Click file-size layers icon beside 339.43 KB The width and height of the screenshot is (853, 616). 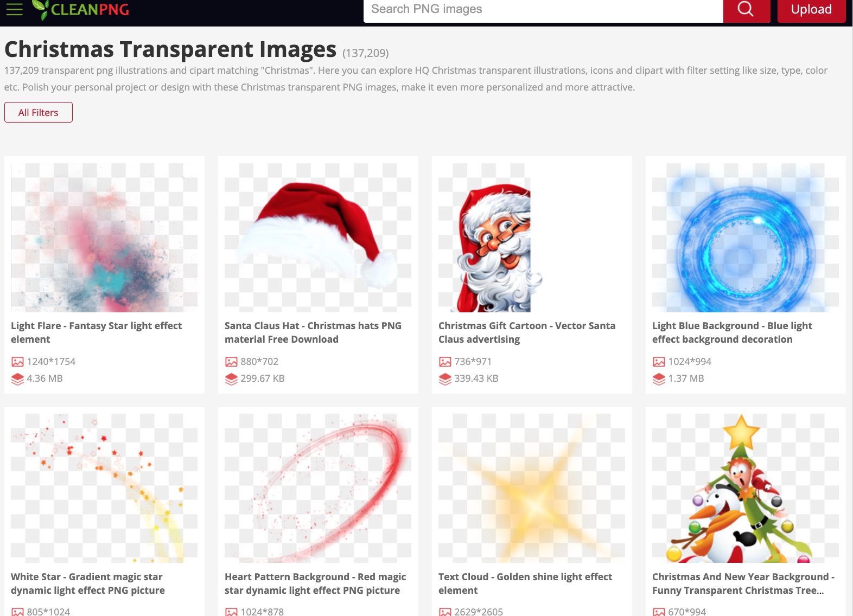pyautogui.click(x=445, y=378)
